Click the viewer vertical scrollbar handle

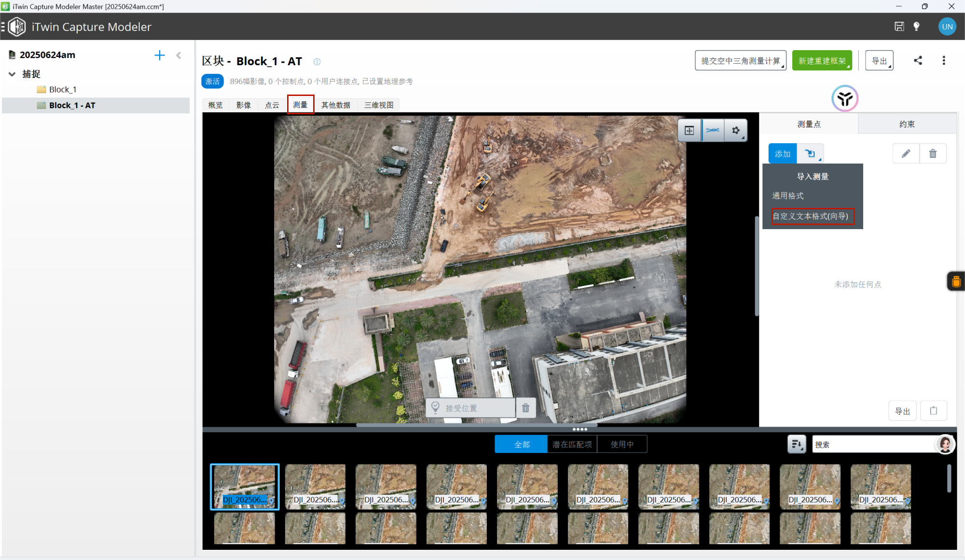(757, 266)
